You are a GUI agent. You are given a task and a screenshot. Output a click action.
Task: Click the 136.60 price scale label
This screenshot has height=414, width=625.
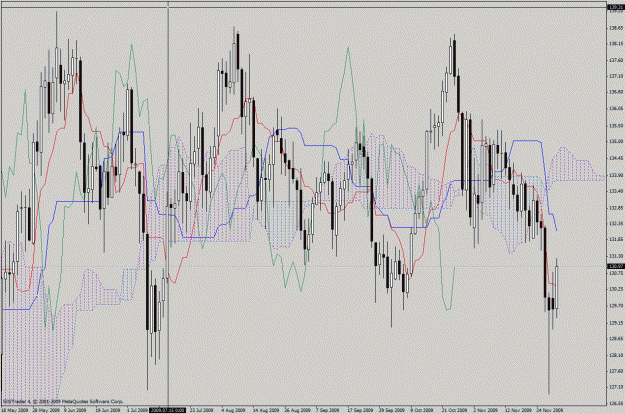(616, 92)
